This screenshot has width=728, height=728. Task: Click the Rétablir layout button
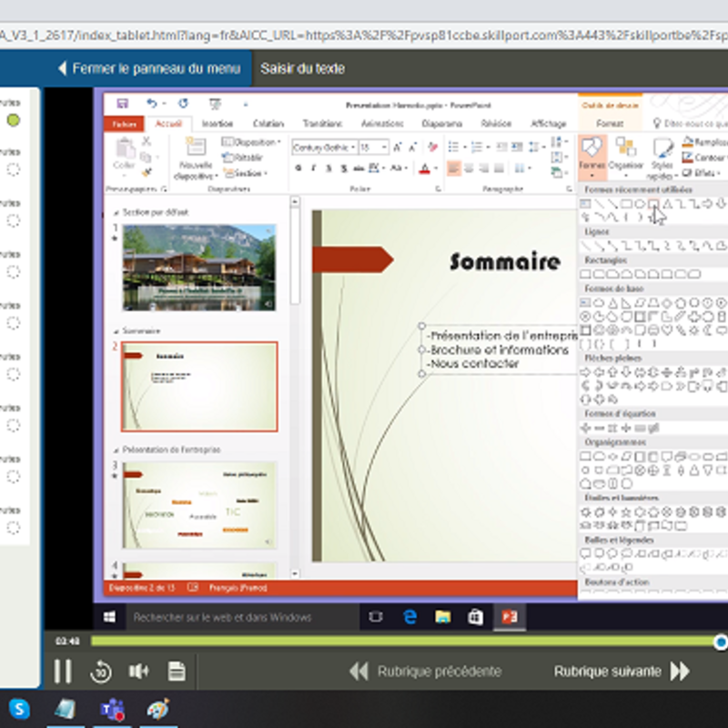(242, 157)
